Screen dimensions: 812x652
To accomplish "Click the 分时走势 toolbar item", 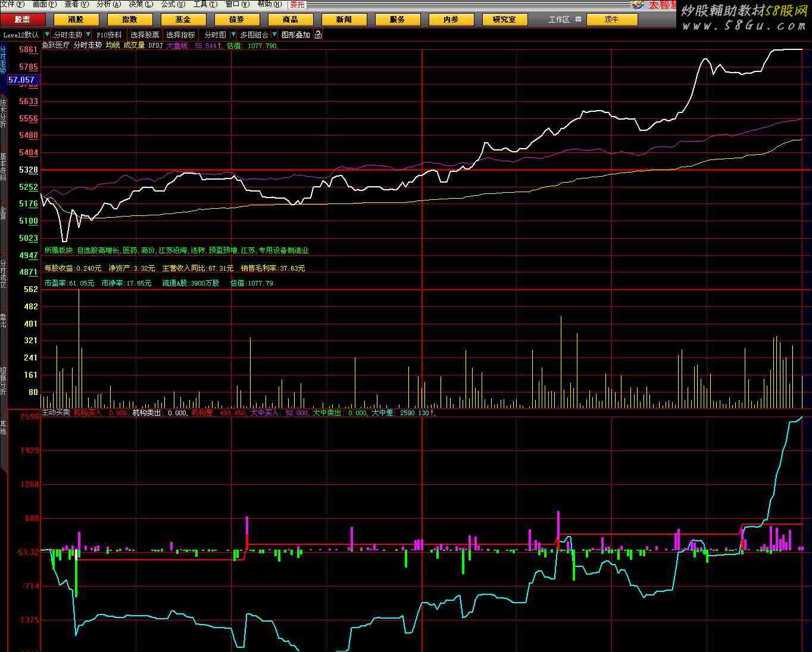I will 68,35.
